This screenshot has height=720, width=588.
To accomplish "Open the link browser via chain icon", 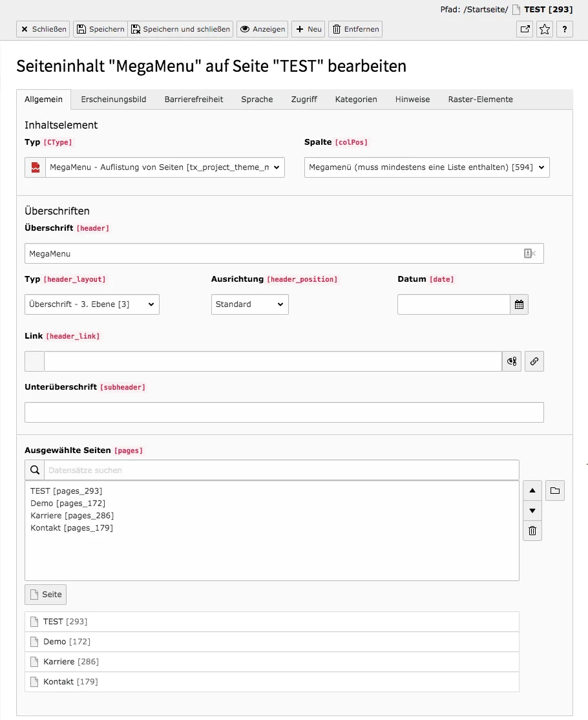I will 534,361.
